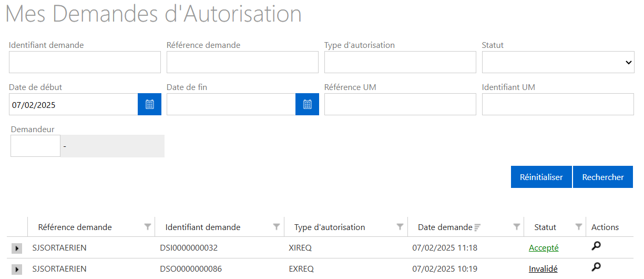Filter the Identifiant demande column

click(277, 227)
